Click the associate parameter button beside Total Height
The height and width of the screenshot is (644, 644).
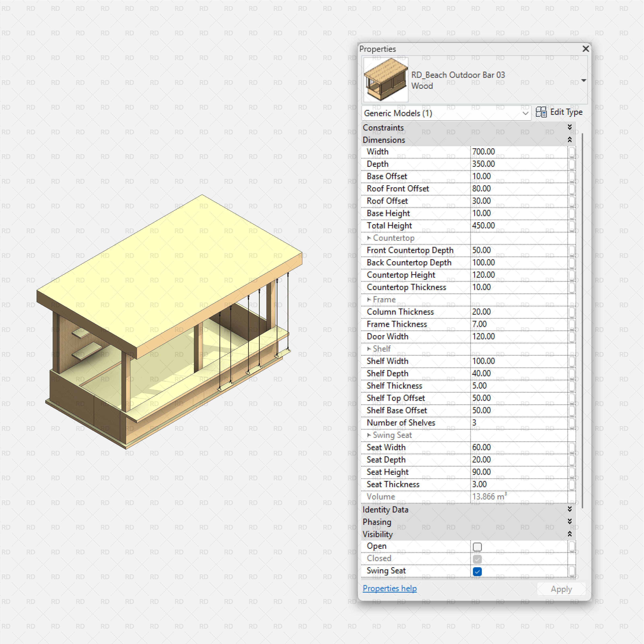pyautogui.click(x=572, y=226)
